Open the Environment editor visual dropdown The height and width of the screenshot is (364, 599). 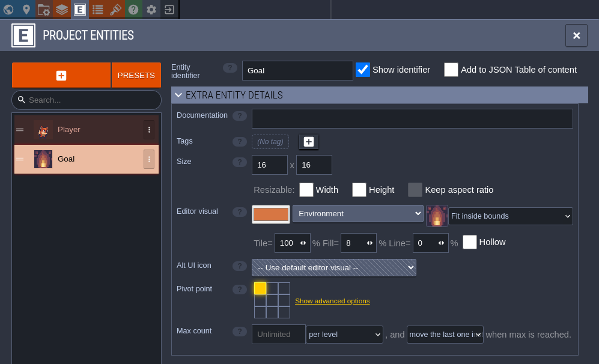click(x=358, y=214)
